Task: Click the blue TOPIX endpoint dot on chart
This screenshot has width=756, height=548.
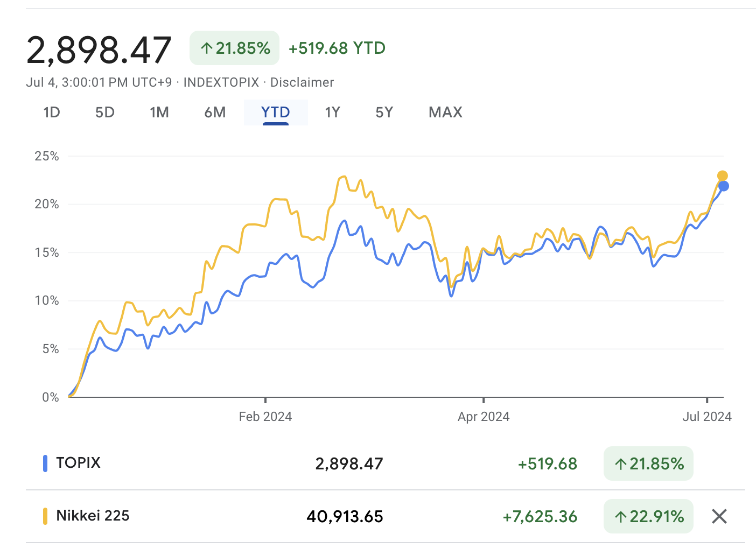Action: pyautogui.click(x=724, y=186)
